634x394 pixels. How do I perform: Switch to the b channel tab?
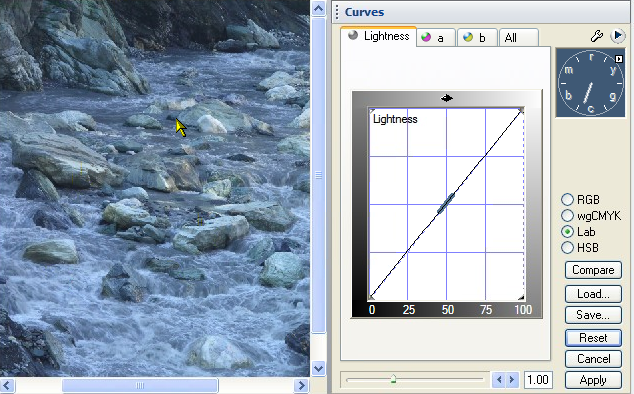click(x=478, y=38)
